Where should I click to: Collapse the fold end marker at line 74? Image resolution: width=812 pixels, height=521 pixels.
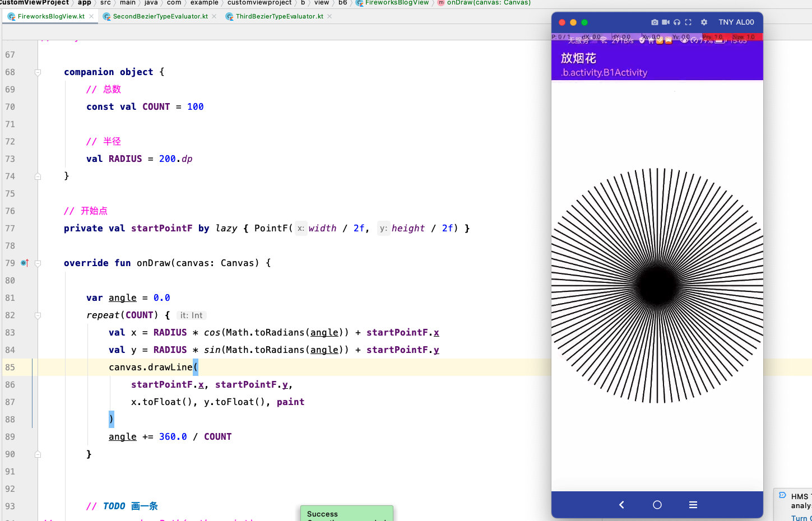38,176
